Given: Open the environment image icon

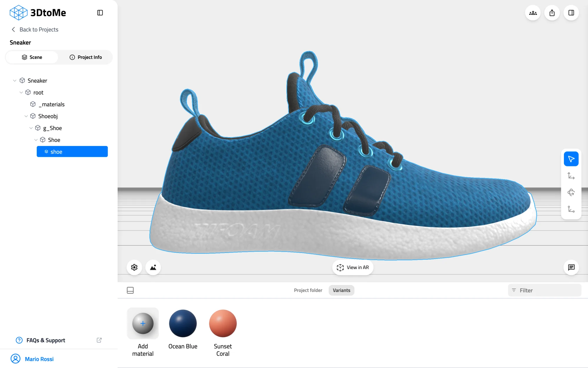Looking at the screenshot, I should (153, 267).
